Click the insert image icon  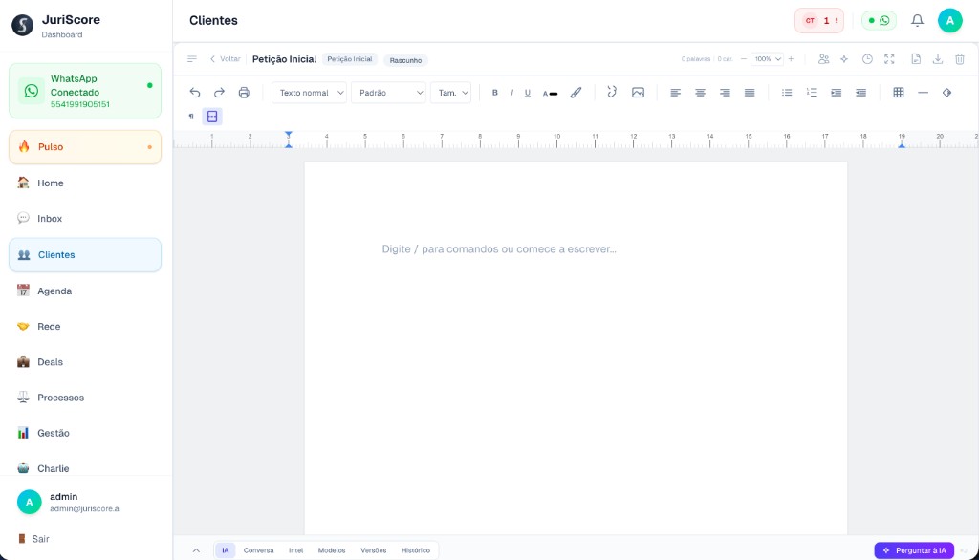tap(638, 93)
